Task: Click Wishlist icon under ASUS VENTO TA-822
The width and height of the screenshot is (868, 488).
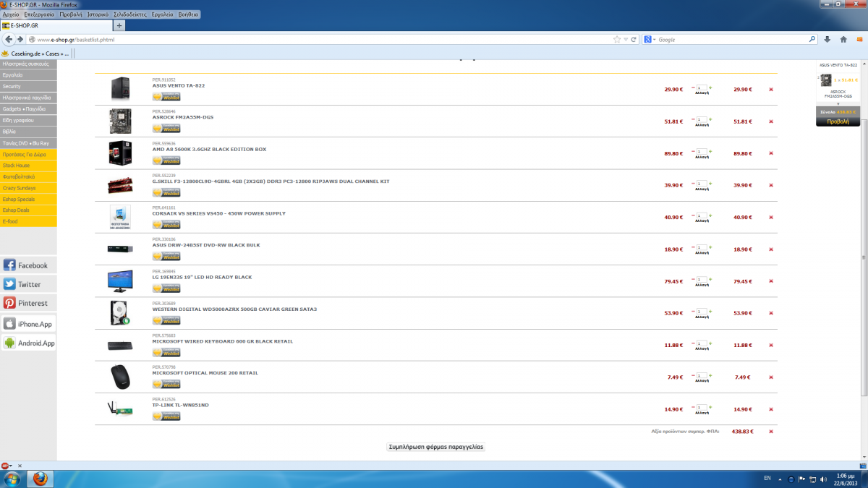Action: coord(166,97)
